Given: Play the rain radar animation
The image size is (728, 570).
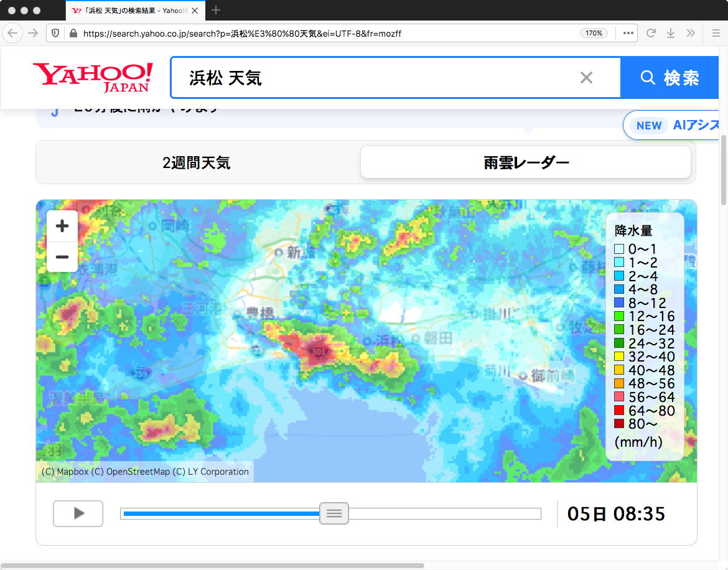Looking at the screenshot, I should point(78,513).
